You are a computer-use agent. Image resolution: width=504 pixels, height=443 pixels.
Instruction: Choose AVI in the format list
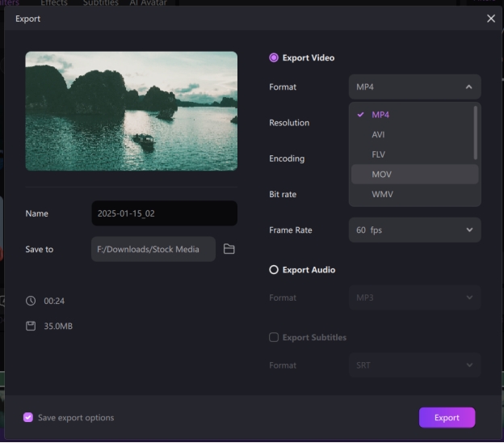coord(414,134)
